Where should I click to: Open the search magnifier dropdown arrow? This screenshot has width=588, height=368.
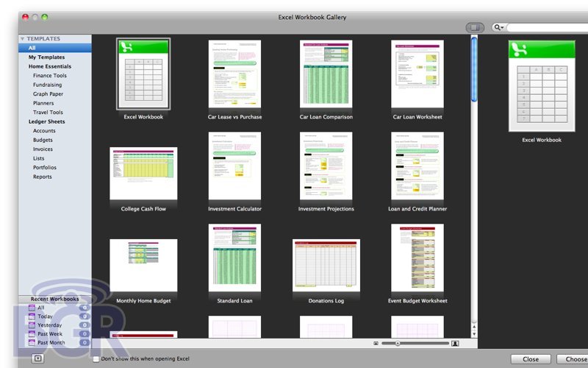click(499, 27)
